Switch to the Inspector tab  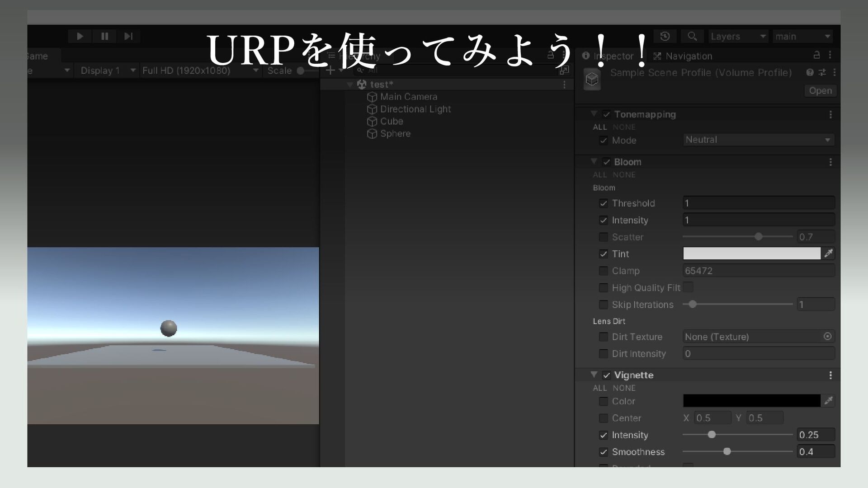pyautogui.click(x=608, y=56)
